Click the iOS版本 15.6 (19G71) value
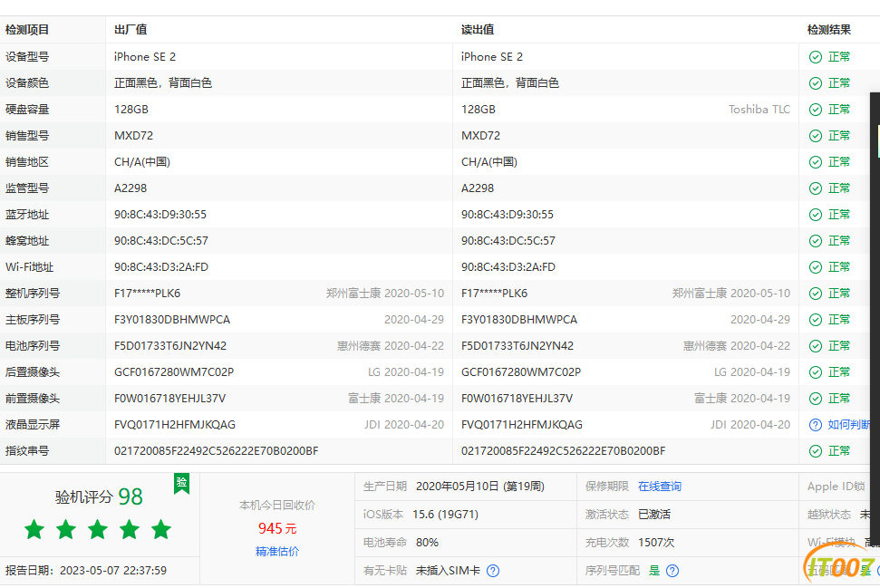 (x=446, y=515)
